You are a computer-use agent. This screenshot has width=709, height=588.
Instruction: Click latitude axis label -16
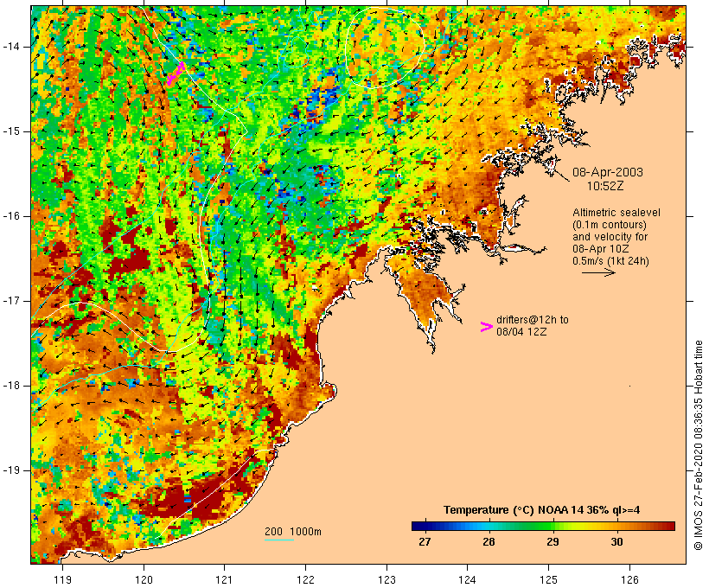[x=11, y=216]
